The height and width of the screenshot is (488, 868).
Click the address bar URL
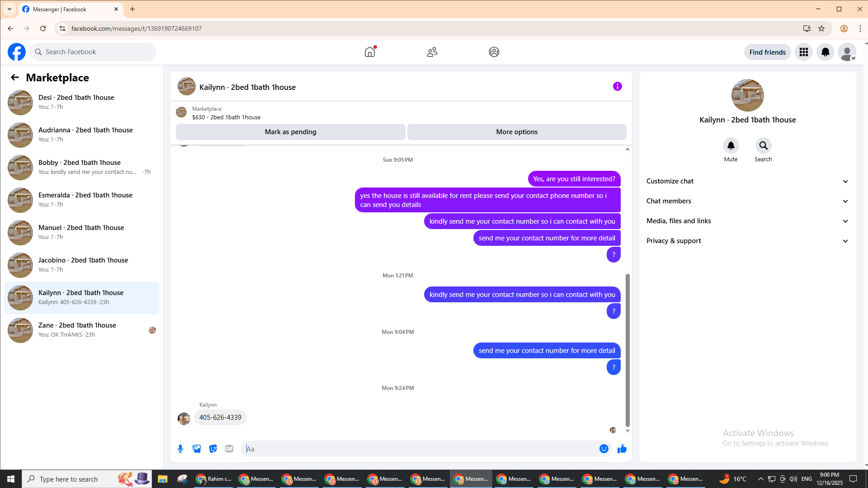pos(137,28)
